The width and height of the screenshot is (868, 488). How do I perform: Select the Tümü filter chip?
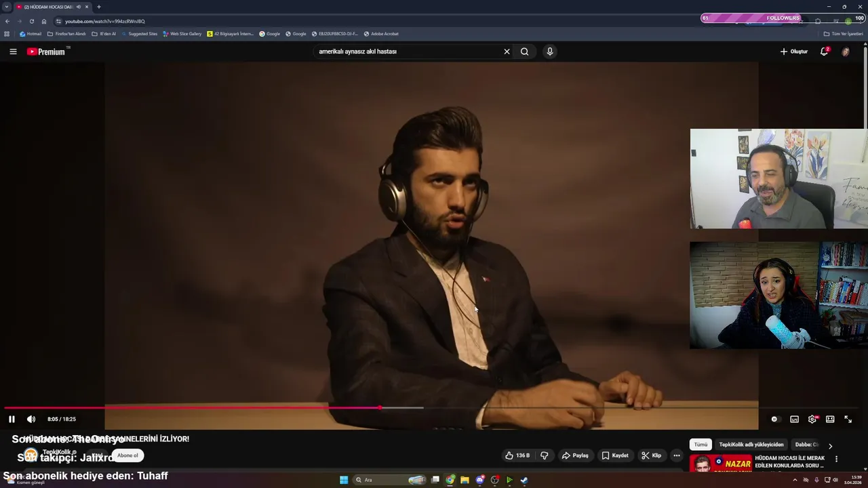701,445
